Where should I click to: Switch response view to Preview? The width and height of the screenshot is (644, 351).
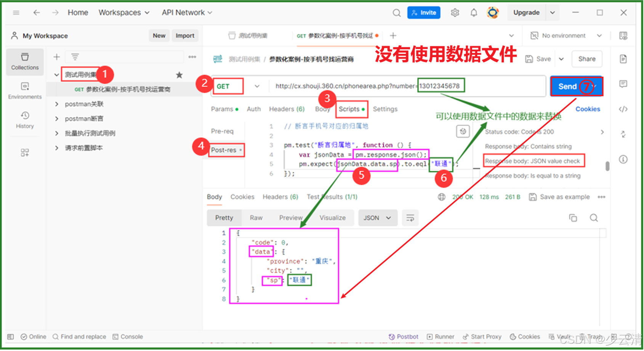[291, 218]
